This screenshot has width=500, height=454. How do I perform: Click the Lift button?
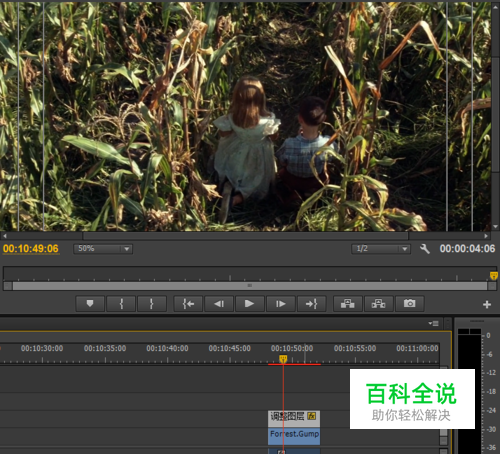pos(348,304)
